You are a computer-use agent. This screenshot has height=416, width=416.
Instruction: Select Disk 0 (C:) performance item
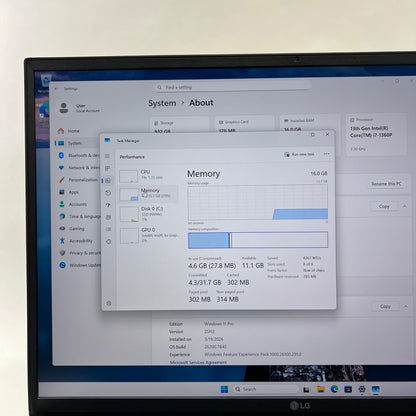148,214
